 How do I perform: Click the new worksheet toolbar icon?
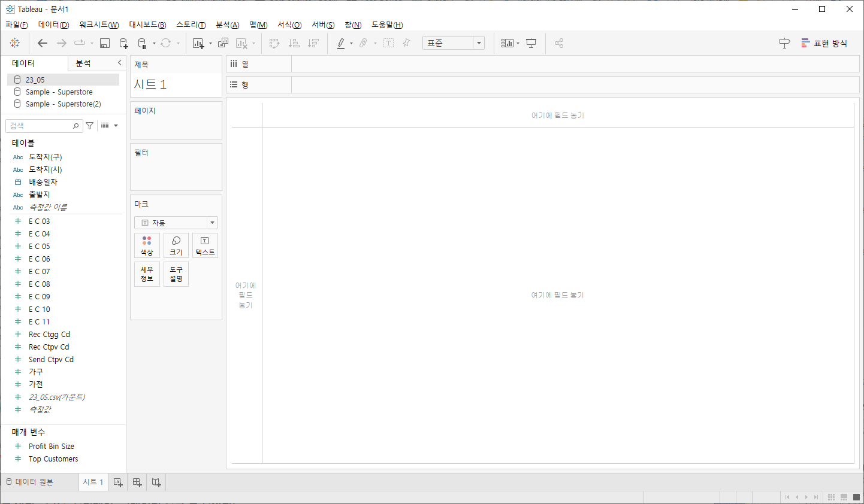point(198,43)
